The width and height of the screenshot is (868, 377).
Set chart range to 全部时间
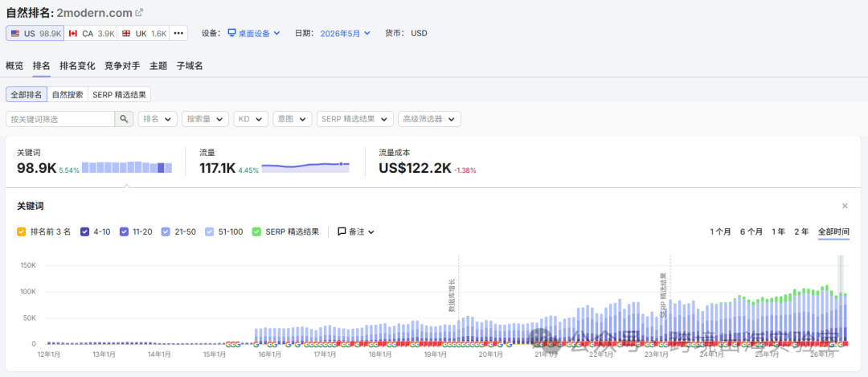pos(833,232)
